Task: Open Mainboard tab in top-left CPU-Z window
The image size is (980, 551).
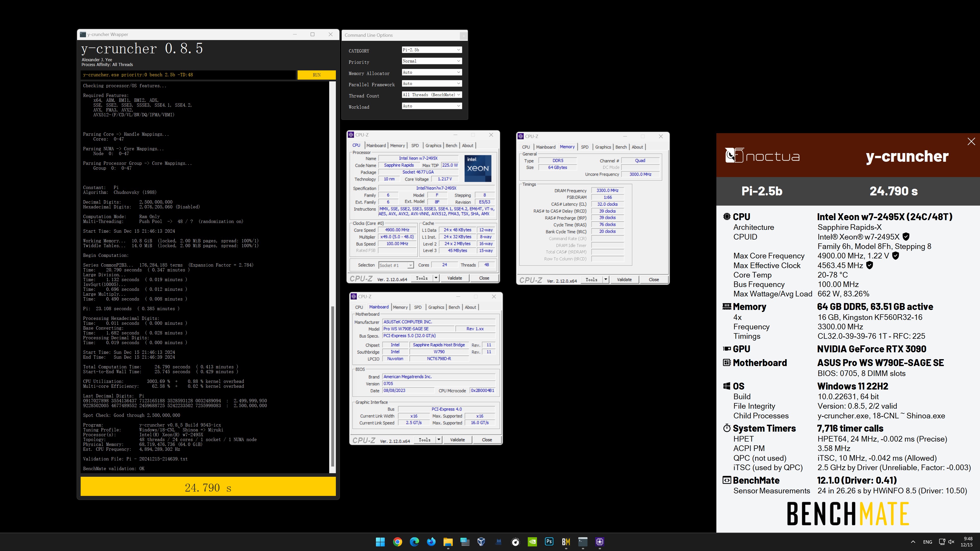Action: [x=376, y=146]
